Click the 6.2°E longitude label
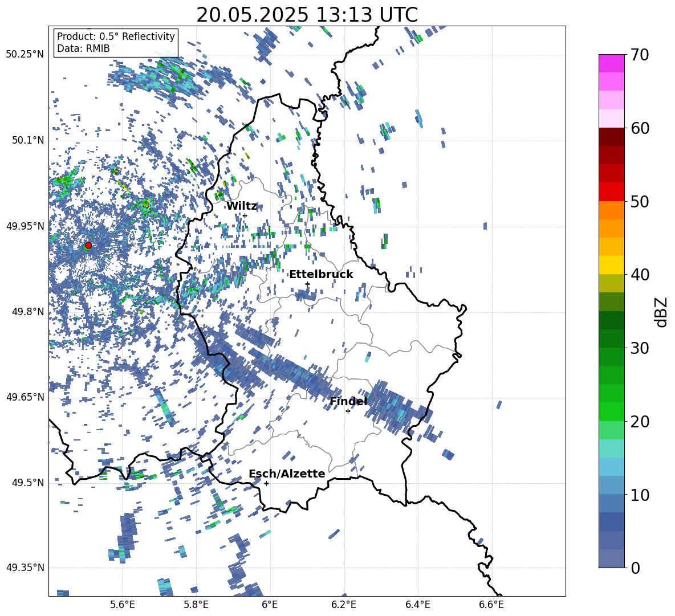 344,605
